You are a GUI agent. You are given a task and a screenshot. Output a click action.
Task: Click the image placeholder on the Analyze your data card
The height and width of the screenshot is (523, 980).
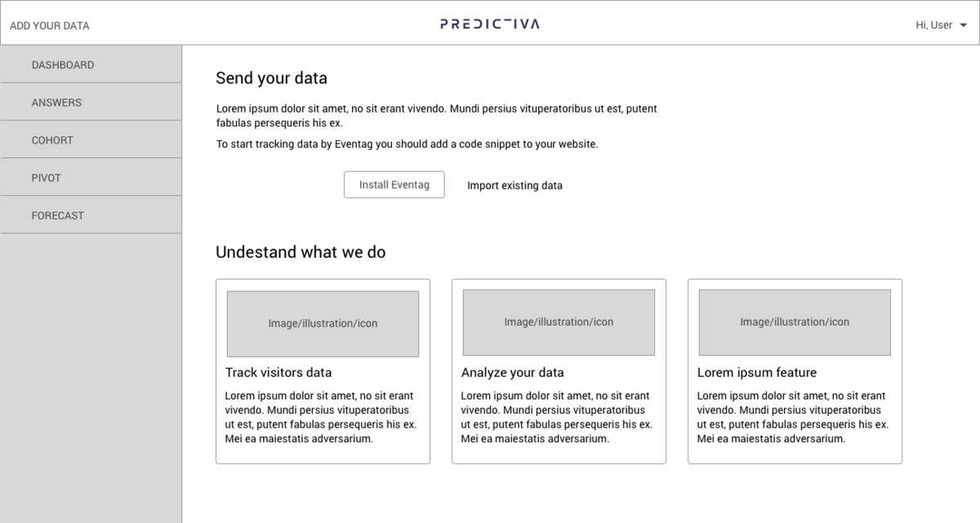tap(558, 322)
